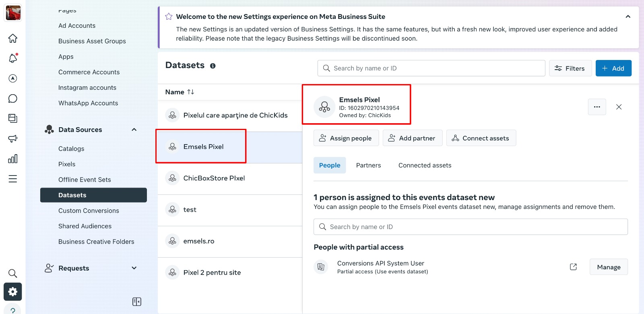Click the Settings gear icon
644x314 pixels.
tap(13, 291)
